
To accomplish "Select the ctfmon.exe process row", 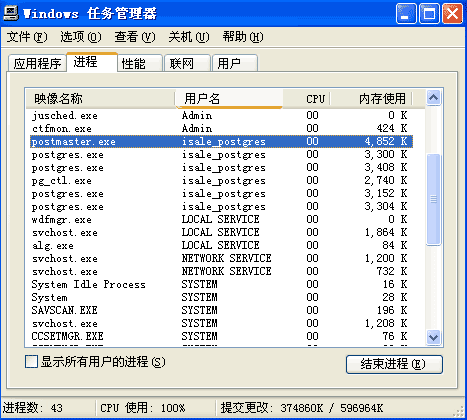I will coord(221,128).
